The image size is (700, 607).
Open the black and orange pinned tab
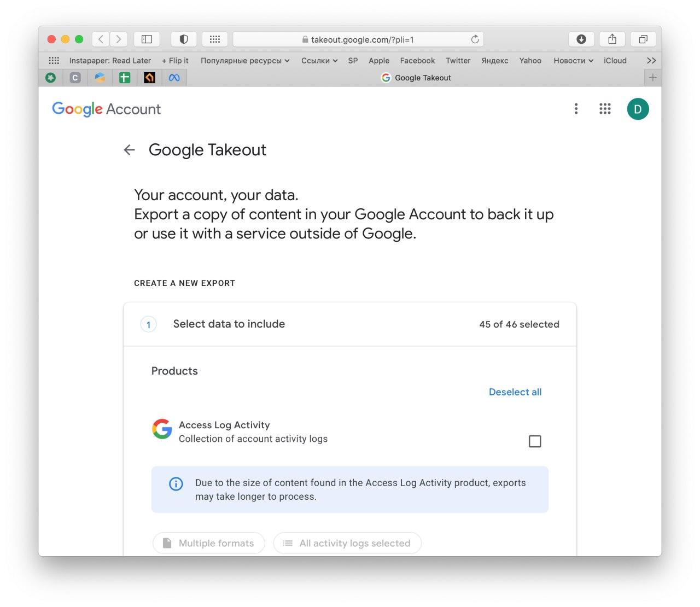pos(149,78)
